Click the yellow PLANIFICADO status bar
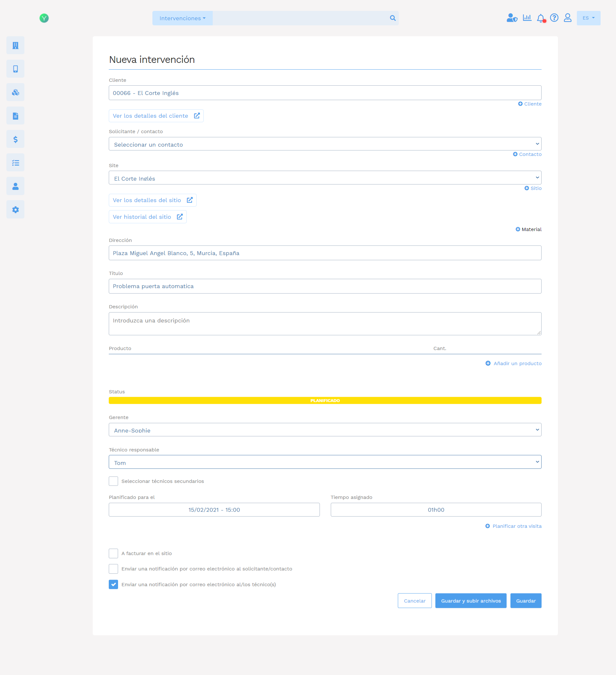The height and width of the screenshot is (675, 616). [x=325, y=400]
